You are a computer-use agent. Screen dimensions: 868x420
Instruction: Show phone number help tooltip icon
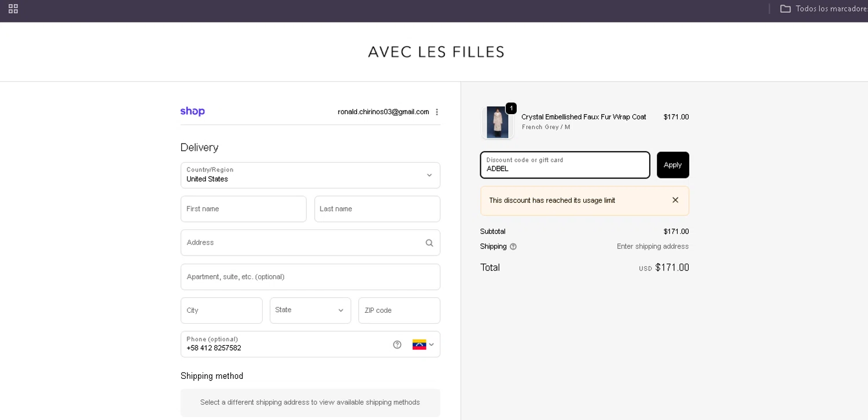tap(397, 345)
